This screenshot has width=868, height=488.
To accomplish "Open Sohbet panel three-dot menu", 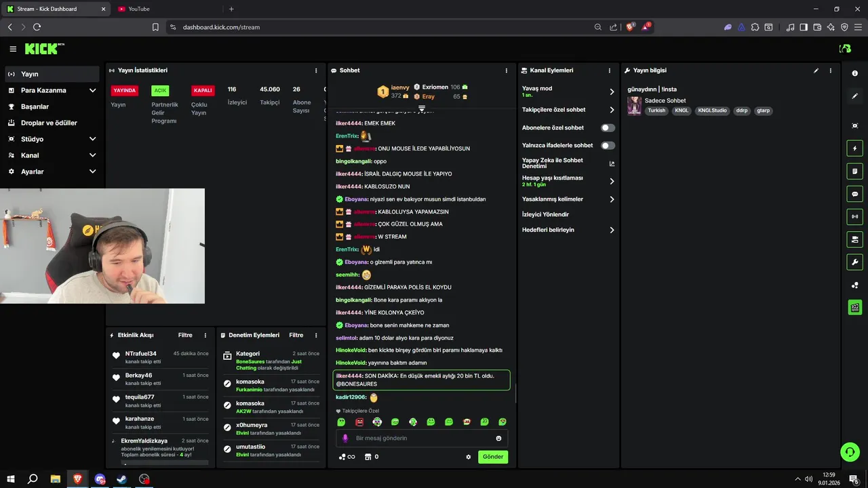I will 506,70.
